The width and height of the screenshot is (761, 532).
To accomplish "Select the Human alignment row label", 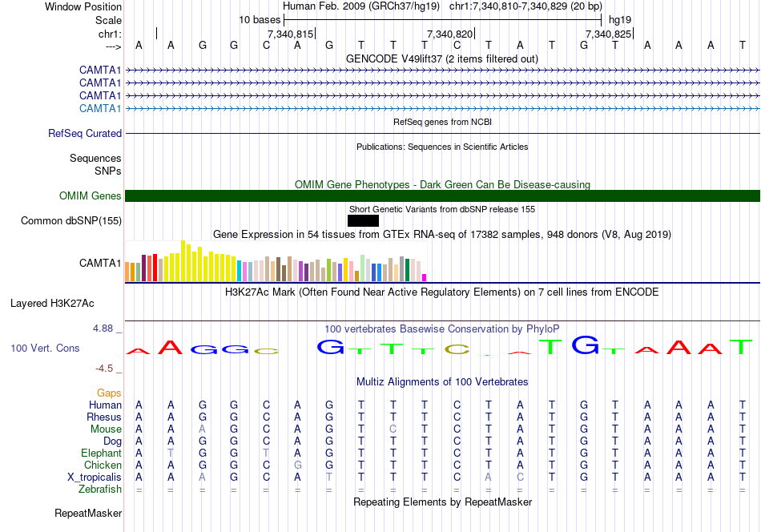I will (x=105, y=405).
